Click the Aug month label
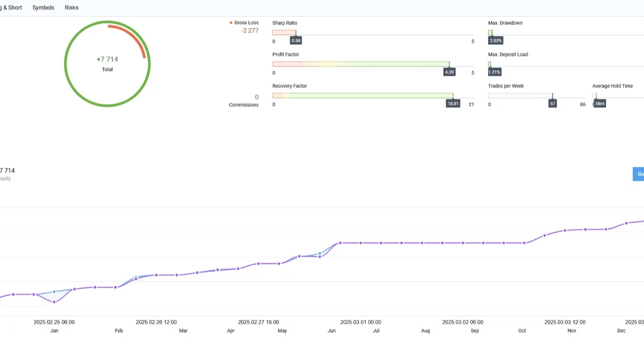The height and width of the screenshot is (337, 644). (426, 330)
